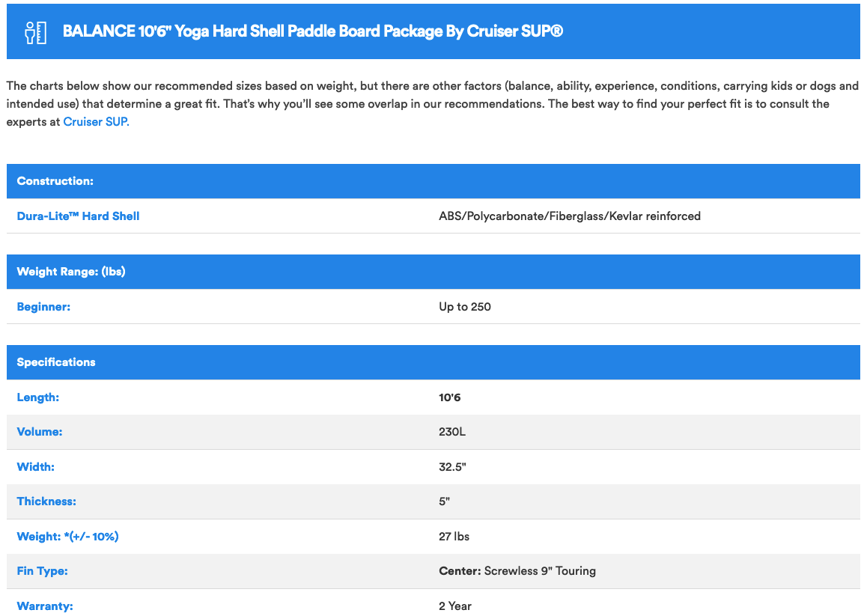
Task: Click the BALANCE 10'6" Yoga board title
Action: (x=312, y=31)
